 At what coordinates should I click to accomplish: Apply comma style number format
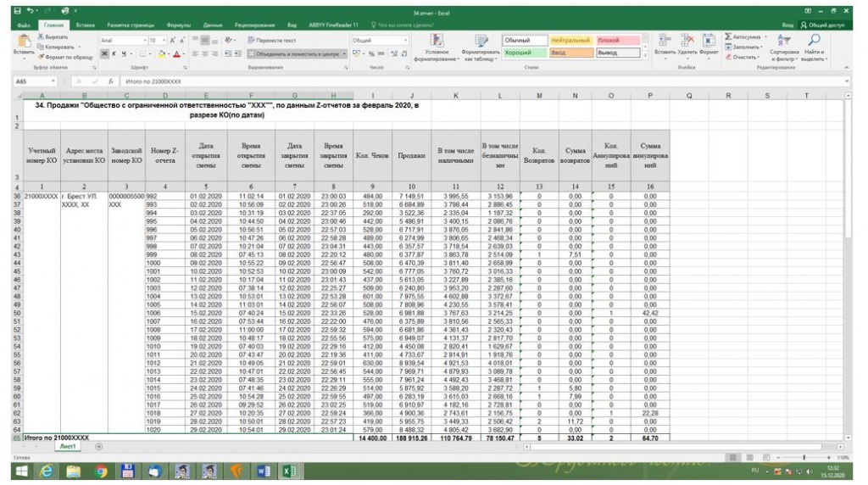[381, 53]
